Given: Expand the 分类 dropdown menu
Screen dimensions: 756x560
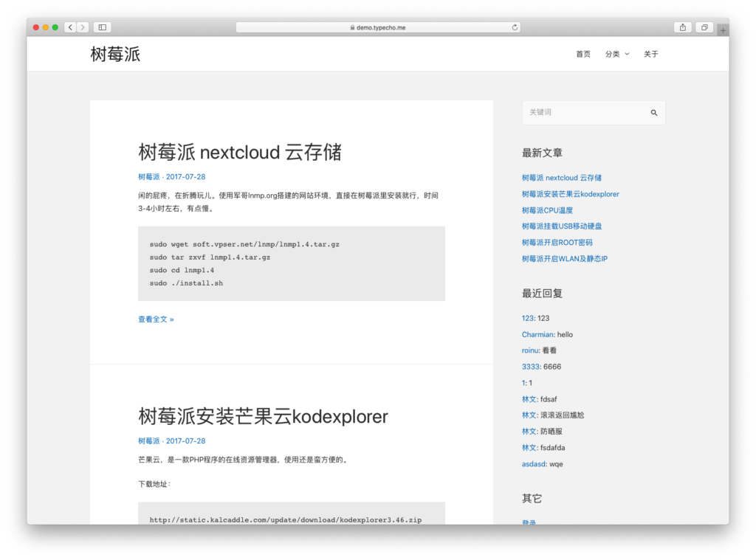Looking at the screenshot, I should point(617,54).
